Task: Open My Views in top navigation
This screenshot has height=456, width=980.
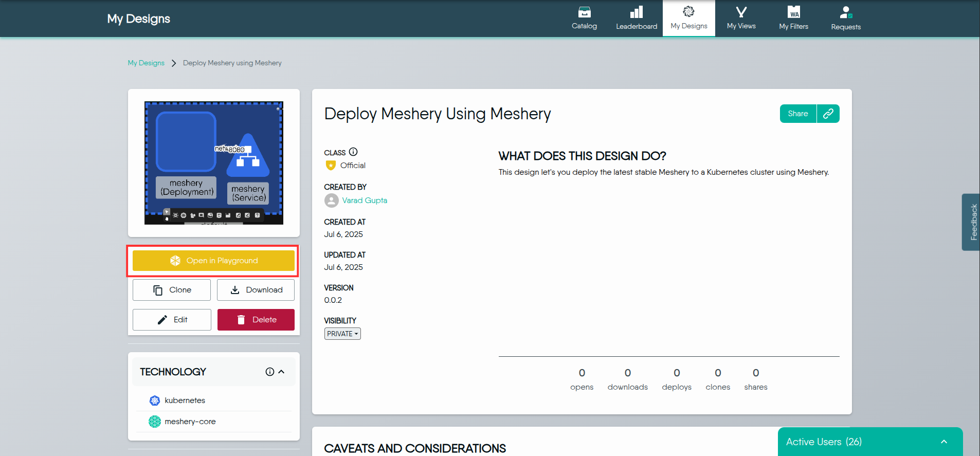Action: click(741, 19)
